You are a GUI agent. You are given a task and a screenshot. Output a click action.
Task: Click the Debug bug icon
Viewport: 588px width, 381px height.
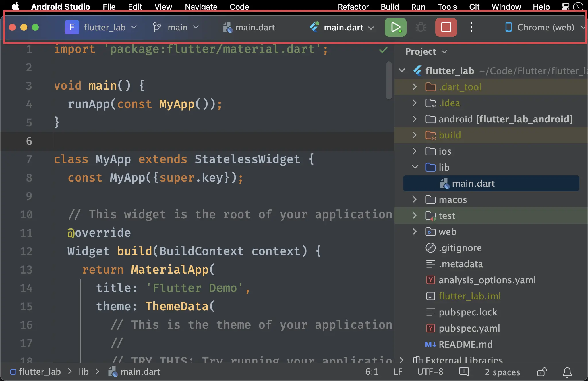point(421,27)
